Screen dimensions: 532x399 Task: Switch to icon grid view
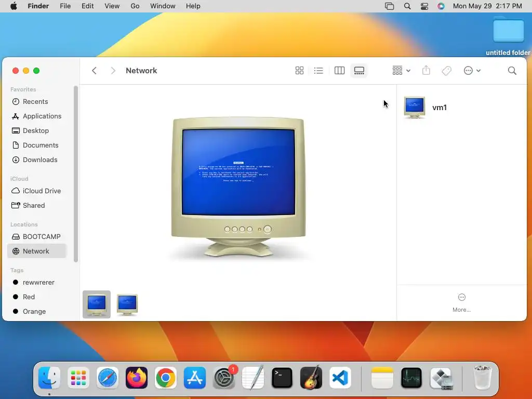(299, 71)
